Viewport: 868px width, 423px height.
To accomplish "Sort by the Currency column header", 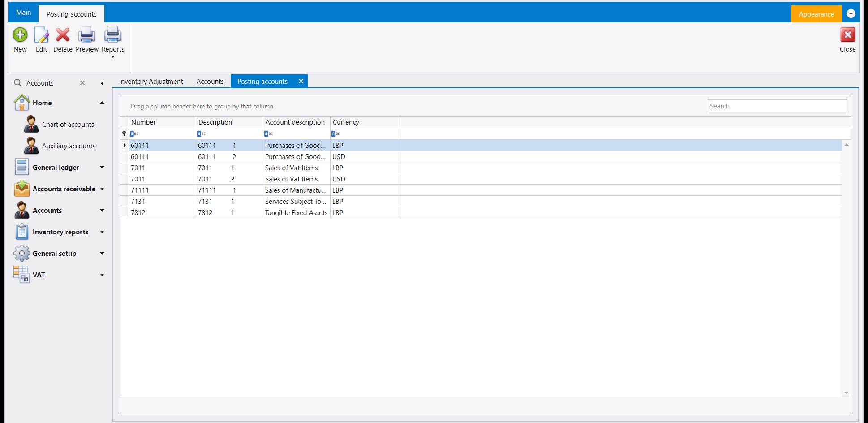I will (x=364, y=122).
